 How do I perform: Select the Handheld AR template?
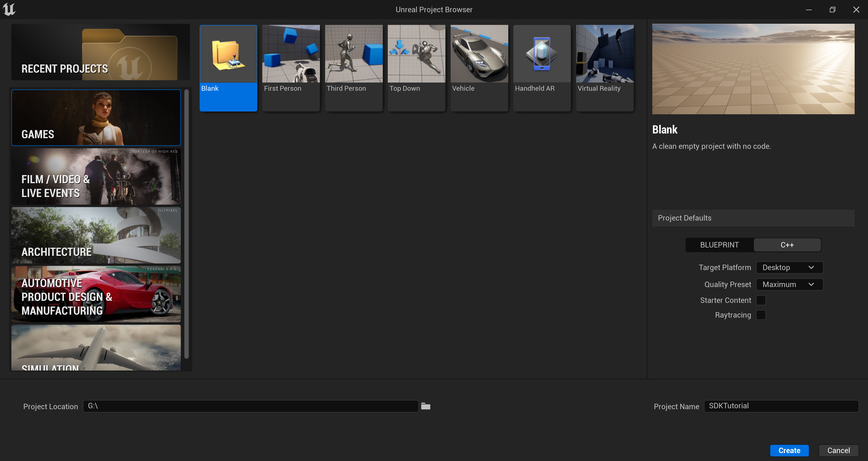(542, 67)
